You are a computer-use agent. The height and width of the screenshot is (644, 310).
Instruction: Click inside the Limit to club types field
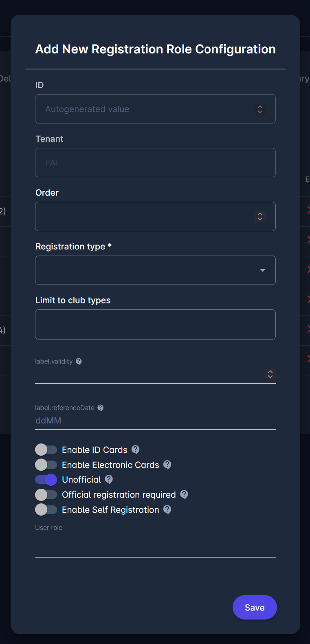tap(155, 324)
